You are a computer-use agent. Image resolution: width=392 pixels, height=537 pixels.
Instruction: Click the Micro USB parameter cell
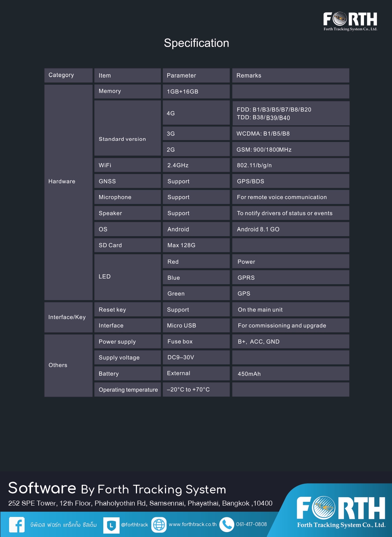pyautogui.click(x=196, y=325)
